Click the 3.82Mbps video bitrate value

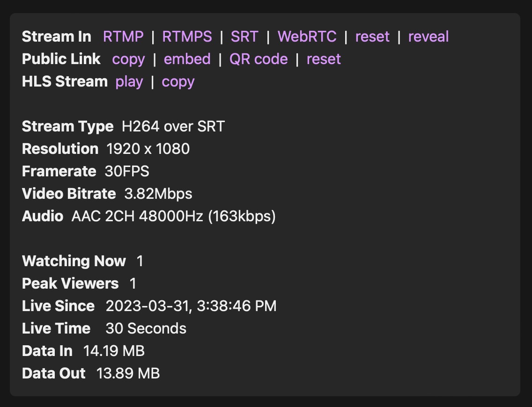(158, 194)
